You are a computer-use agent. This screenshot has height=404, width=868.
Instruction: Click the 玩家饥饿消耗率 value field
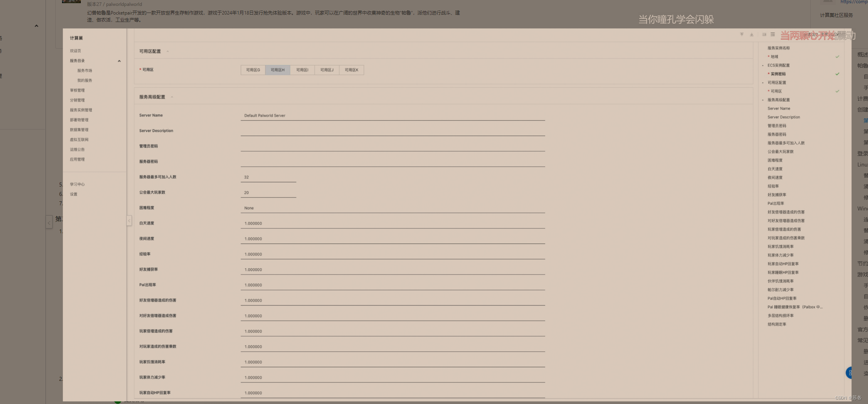[393, 362]
